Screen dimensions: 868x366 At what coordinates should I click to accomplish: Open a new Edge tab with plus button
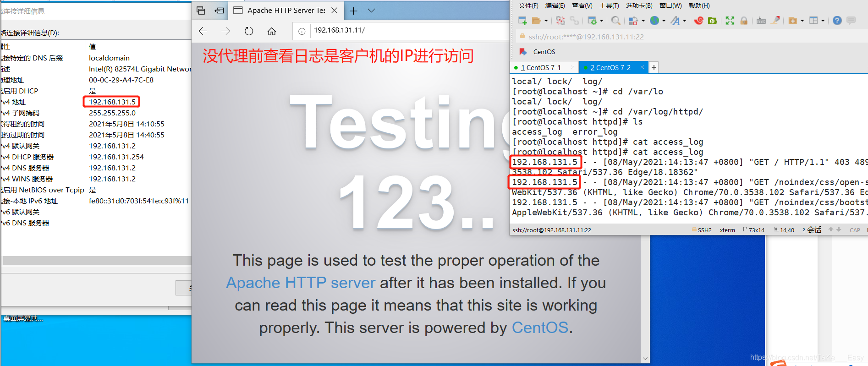tap(354, 11)
